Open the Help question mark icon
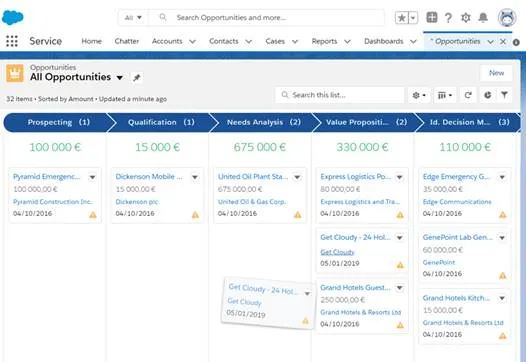This screenshot has height=362, width=526. (x=448, y=17)
